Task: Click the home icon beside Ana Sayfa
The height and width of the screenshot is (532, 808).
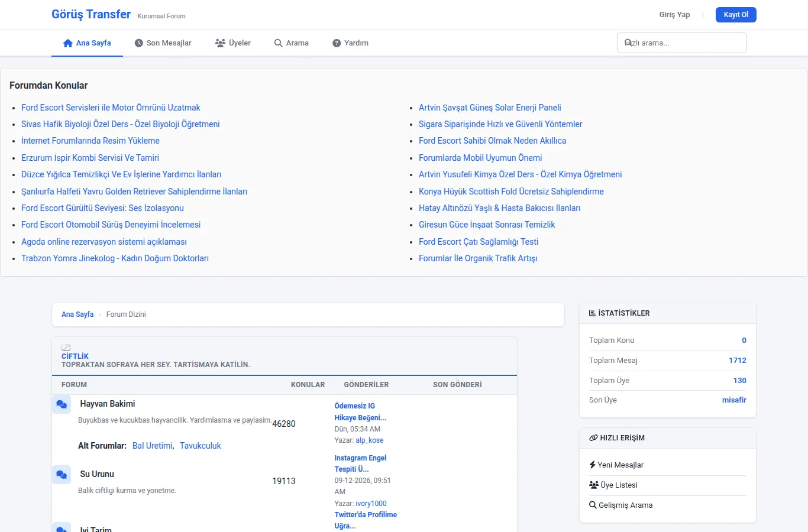Action: [x=68, y=43]
